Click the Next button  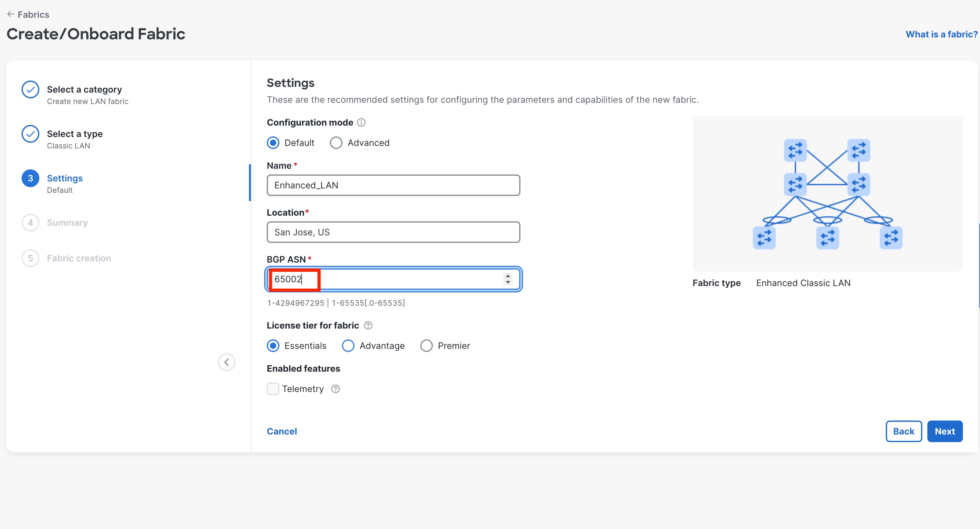pos(944,431)
